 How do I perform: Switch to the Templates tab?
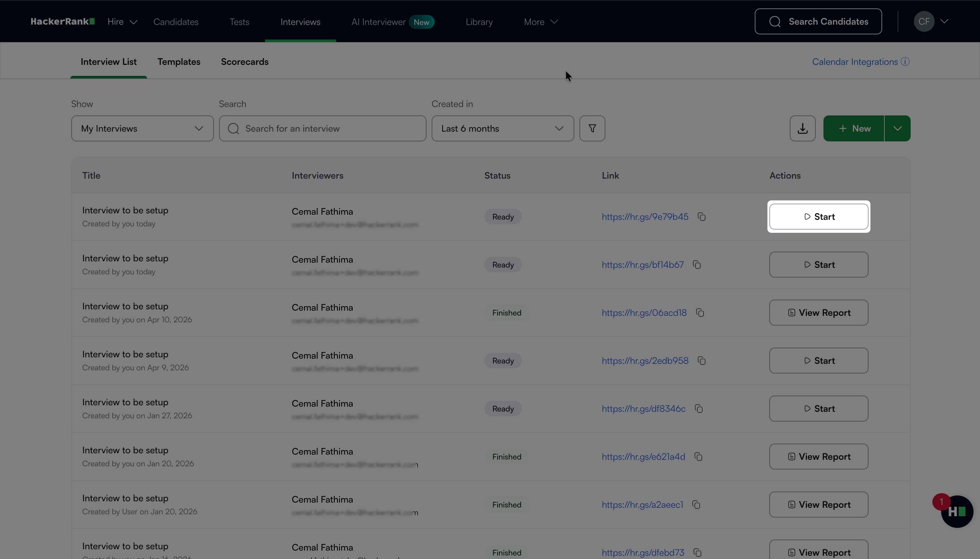(179, 62)
